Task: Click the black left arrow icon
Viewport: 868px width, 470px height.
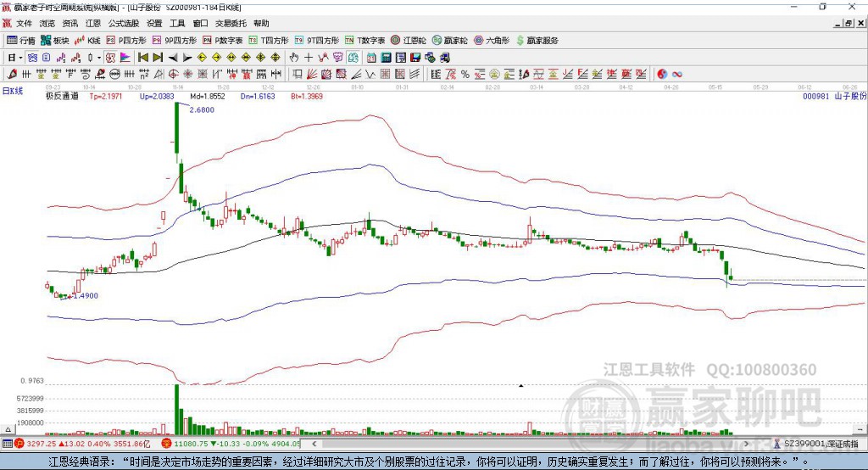Action: 173,58
